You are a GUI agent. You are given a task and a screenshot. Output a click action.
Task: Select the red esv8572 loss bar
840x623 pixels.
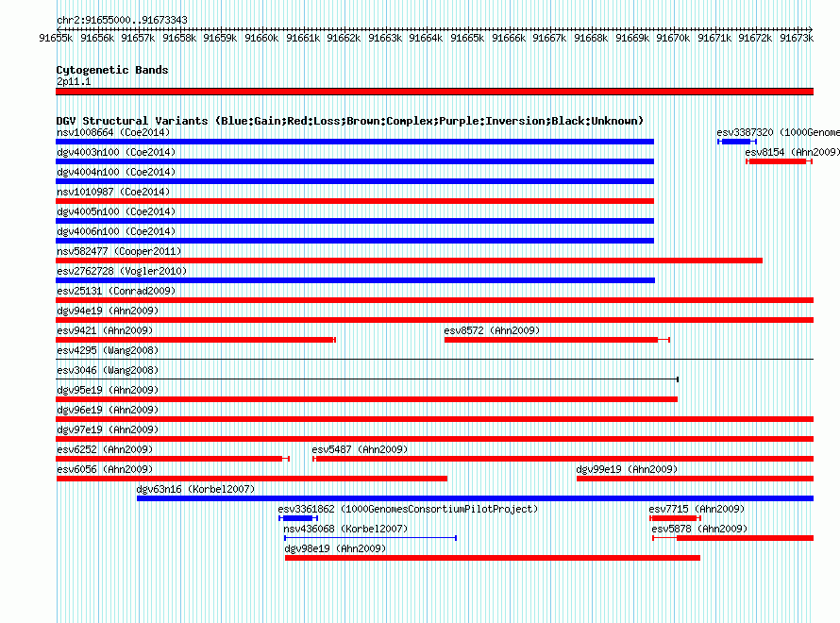(x=557, y=340)
